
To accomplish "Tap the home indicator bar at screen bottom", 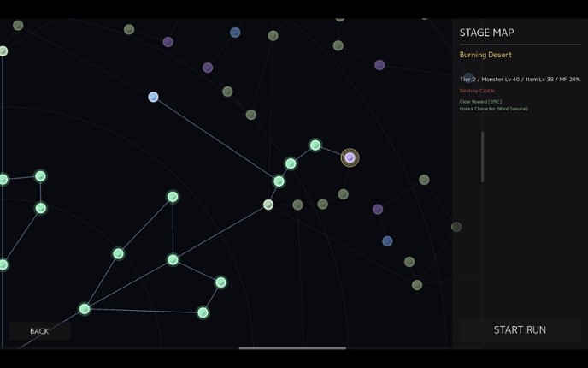I will coord(292,348).
